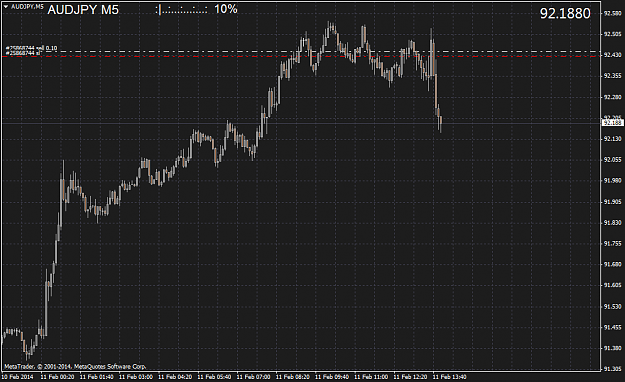Click the 11 Feb 13:40 time label
Image resolution: width=625 pixels, height=382 pixels.
pyautogui.click(x=450, y=377)
